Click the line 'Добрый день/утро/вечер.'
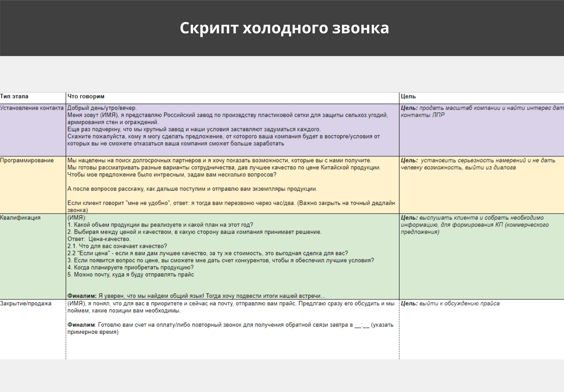The width and height of the screenshot is (564, 392). (102, 108)
